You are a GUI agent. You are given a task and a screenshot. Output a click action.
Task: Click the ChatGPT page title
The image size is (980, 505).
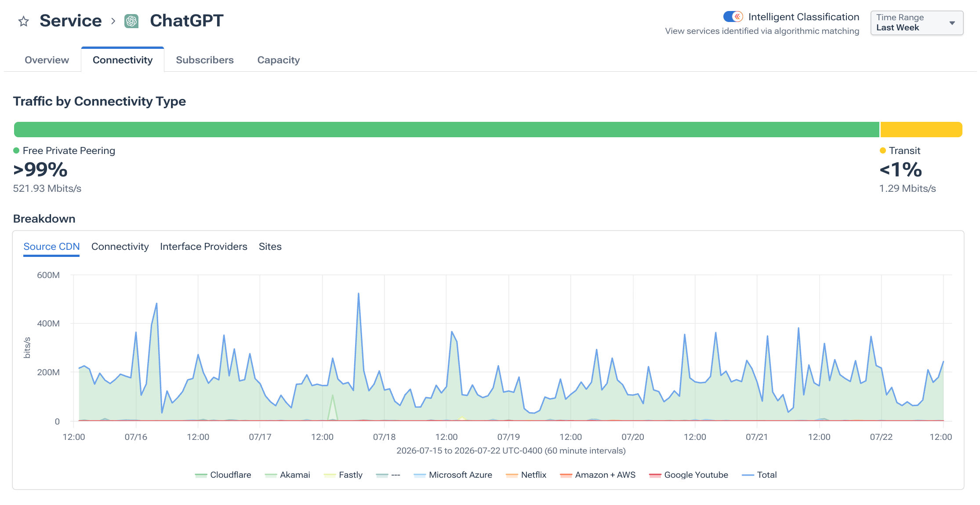point(186,21)
